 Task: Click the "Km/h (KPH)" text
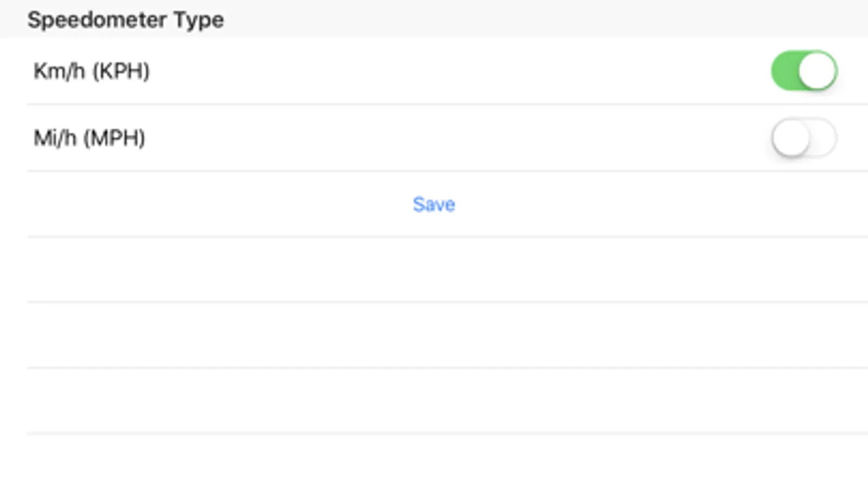pos(91,71)
